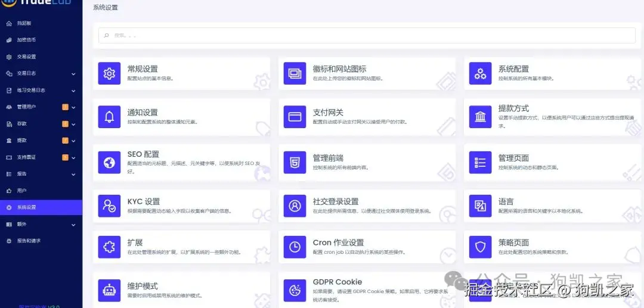
Task: Click the text 控制系统的所有前端内容。
Action: pos(341,168)
